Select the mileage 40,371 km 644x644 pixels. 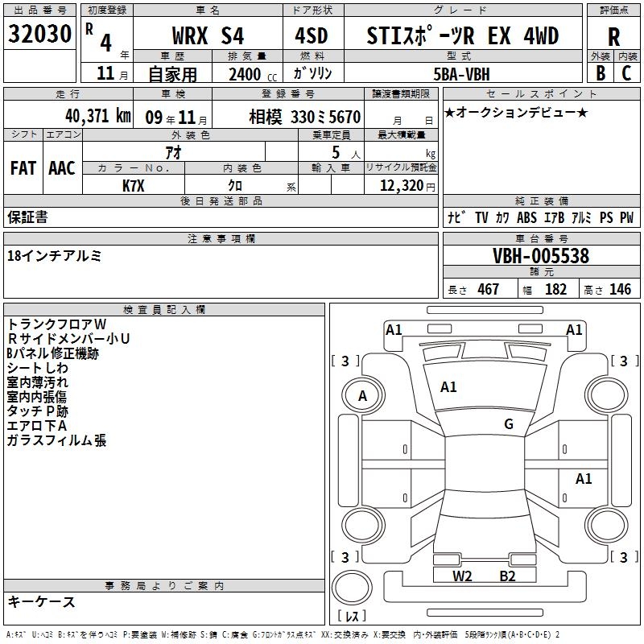[x=98, y=116]
